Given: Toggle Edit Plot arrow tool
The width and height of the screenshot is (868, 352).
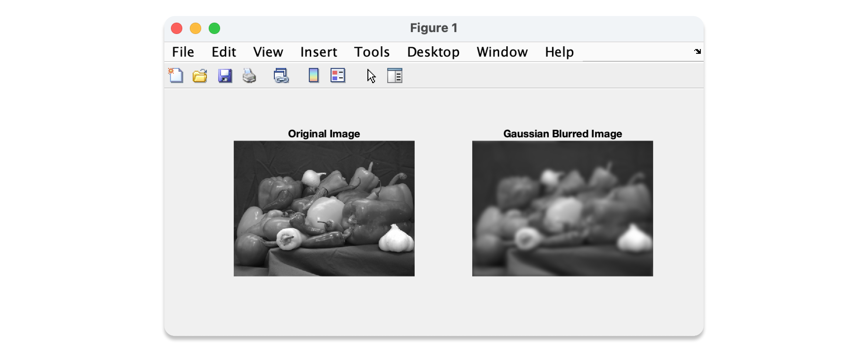Looking at the screenshot, I should 371,76.
